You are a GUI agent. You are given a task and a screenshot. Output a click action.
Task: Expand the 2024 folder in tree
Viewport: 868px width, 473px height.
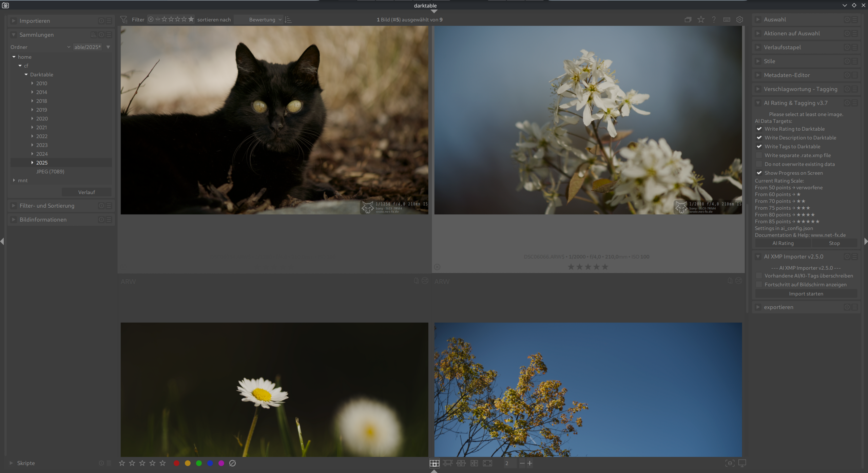pos(32,154)
